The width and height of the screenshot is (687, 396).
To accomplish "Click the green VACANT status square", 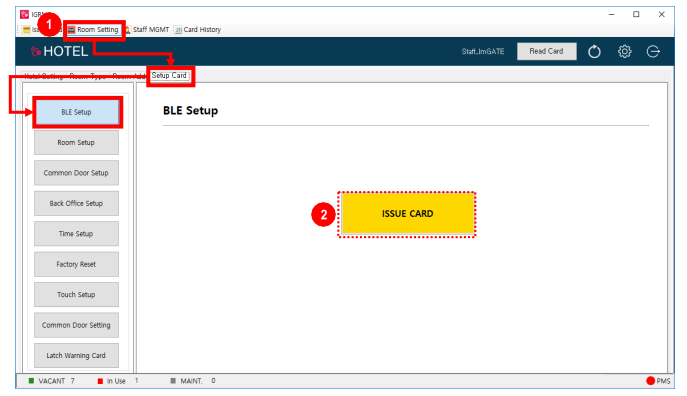I will 31,381.
